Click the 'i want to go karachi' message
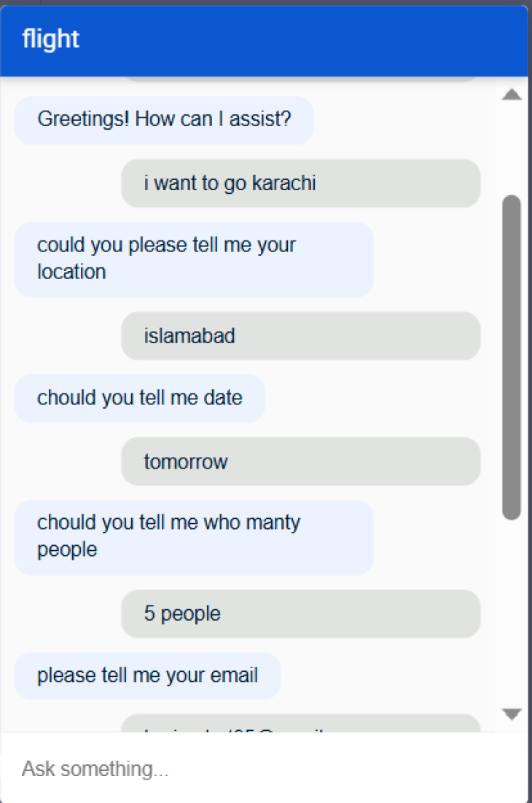 (300, 183)
